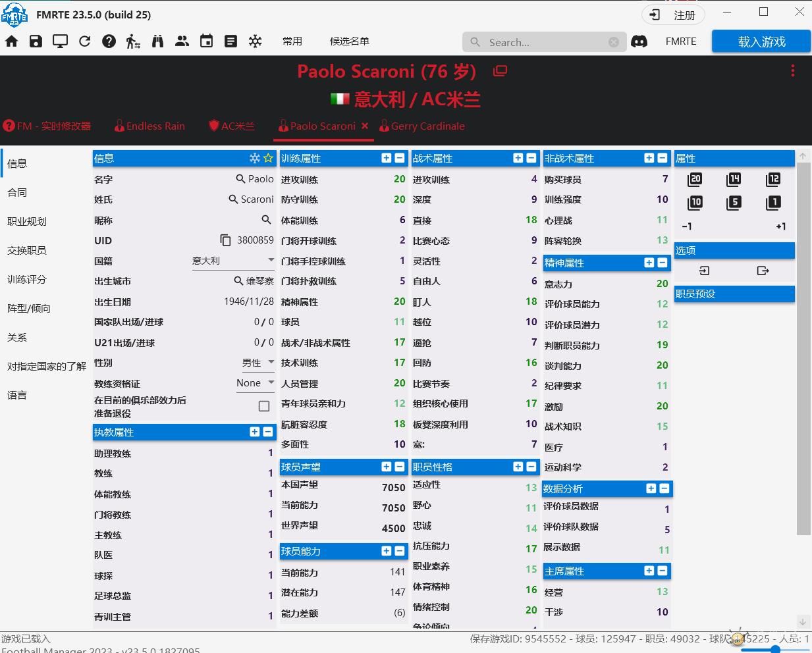Set all attributes to 20 icon
Image resolution: width=812 pixels, height=653 pixels.
point(695,179)
